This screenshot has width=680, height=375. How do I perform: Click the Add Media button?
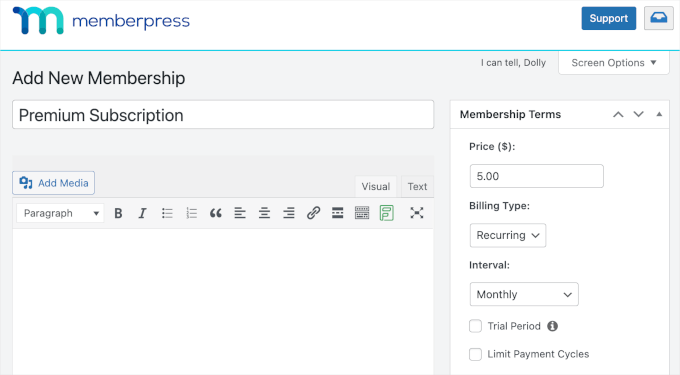click(x=53, y=183)
